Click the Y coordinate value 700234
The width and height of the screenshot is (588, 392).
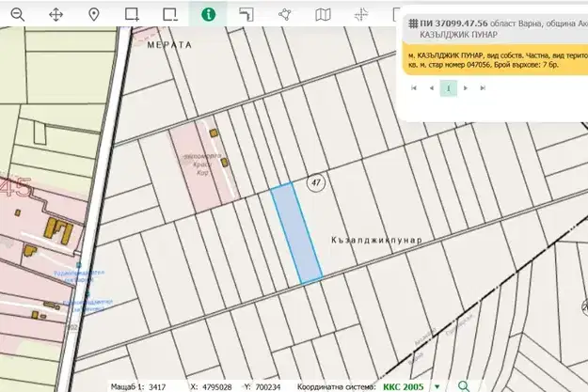pyautogui.click(x=268, y=386)
